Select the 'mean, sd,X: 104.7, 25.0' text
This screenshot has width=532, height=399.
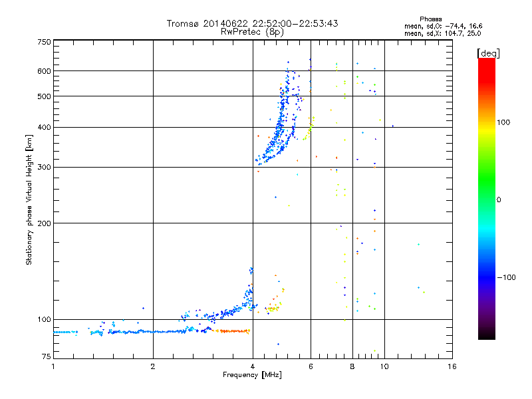(x=442, y=33)
